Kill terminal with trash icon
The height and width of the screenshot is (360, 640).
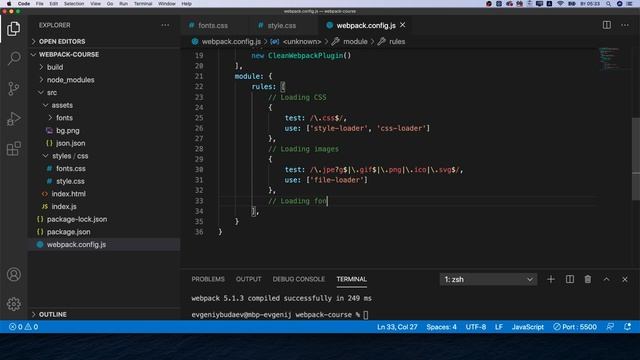click(588, 280)
